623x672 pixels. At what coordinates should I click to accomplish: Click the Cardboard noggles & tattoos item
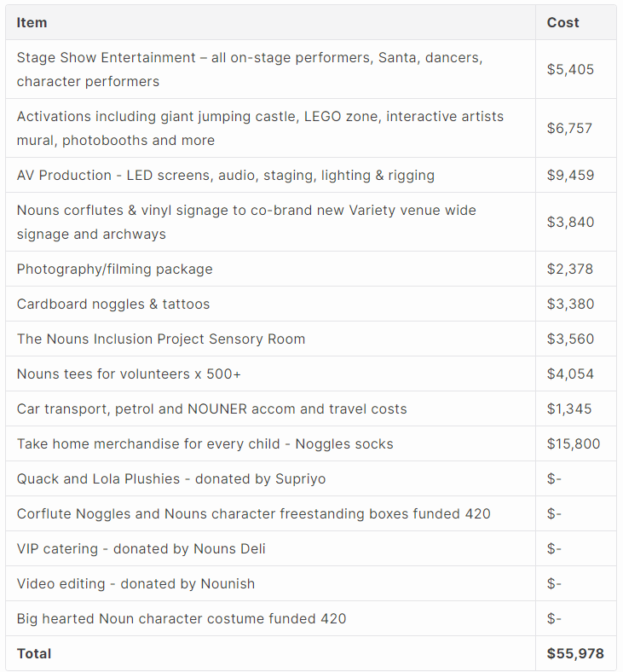point(113,304)
